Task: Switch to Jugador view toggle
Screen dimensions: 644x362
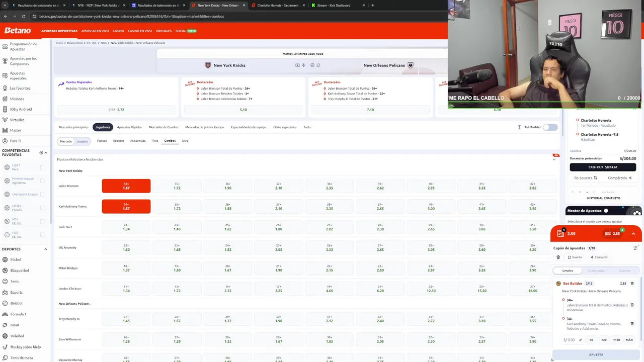Action: coord(83,141)
